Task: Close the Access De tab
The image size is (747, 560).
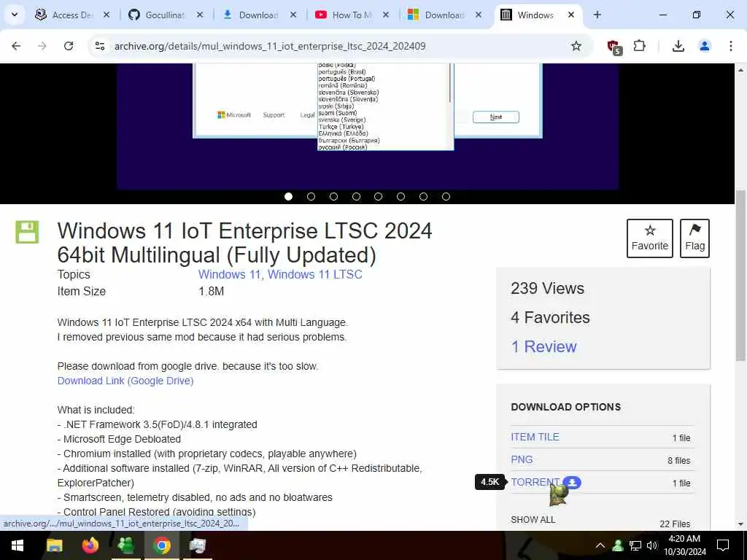Action: click(x=107, y=15)
